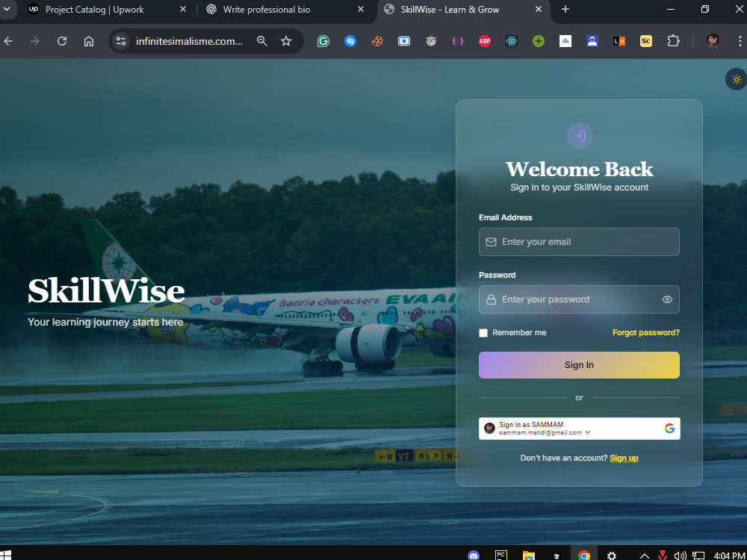Open the Forgot password? link
The image size is (747, 560).
point(645,332)
